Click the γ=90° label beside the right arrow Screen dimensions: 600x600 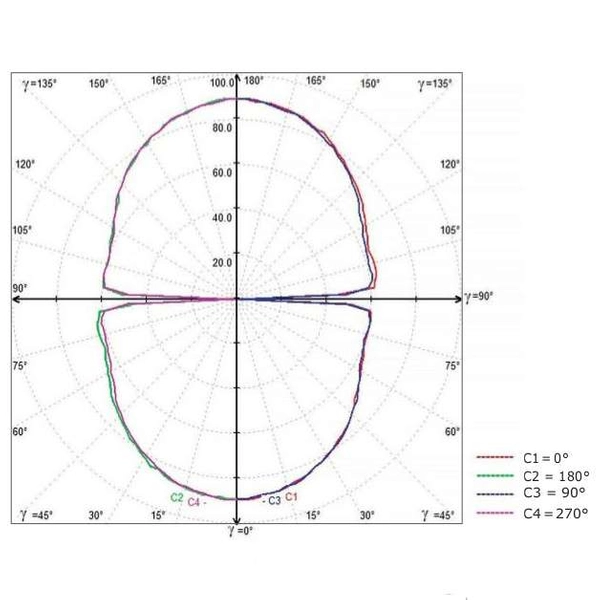479,297
